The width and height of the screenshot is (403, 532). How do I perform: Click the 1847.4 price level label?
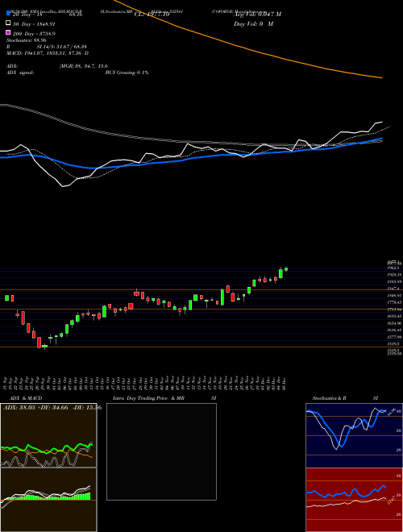(394, 289)
